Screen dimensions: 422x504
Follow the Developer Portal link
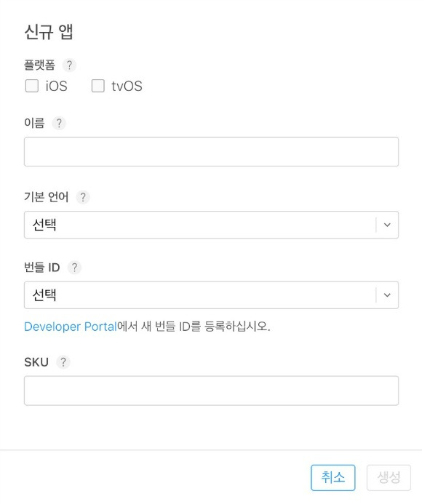[x=71, y=327]
